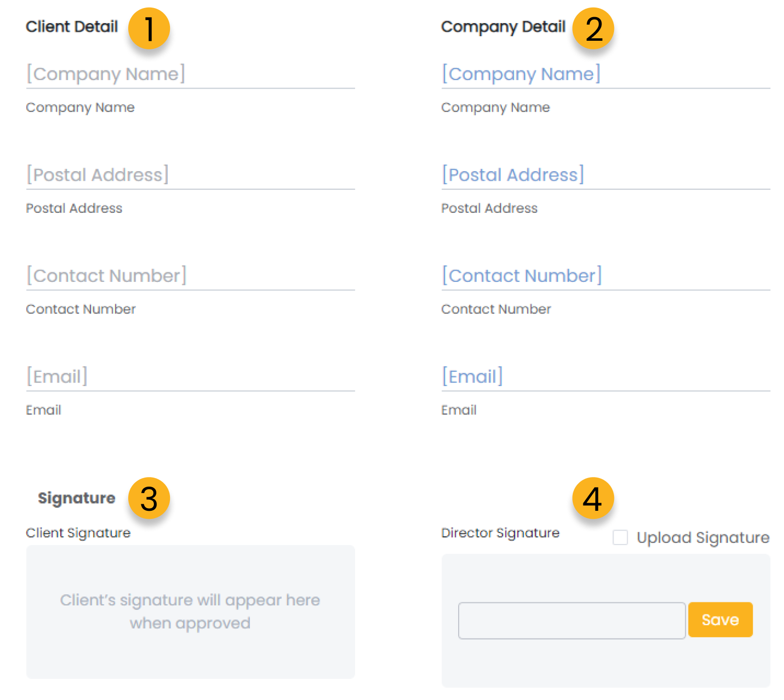Click the yellow number 3 badge

click(149, 498)
